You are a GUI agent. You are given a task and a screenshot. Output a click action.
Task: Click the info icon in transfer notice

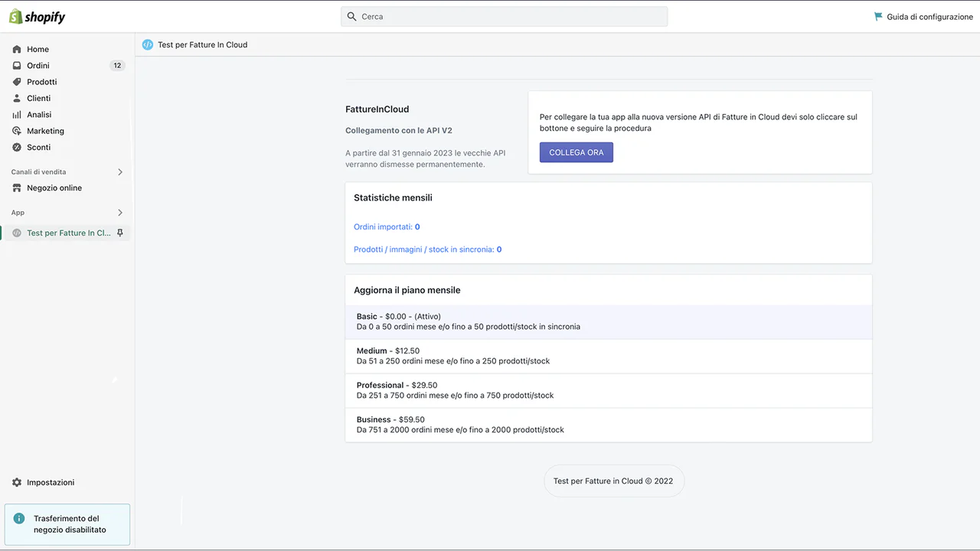pos(19,519)
